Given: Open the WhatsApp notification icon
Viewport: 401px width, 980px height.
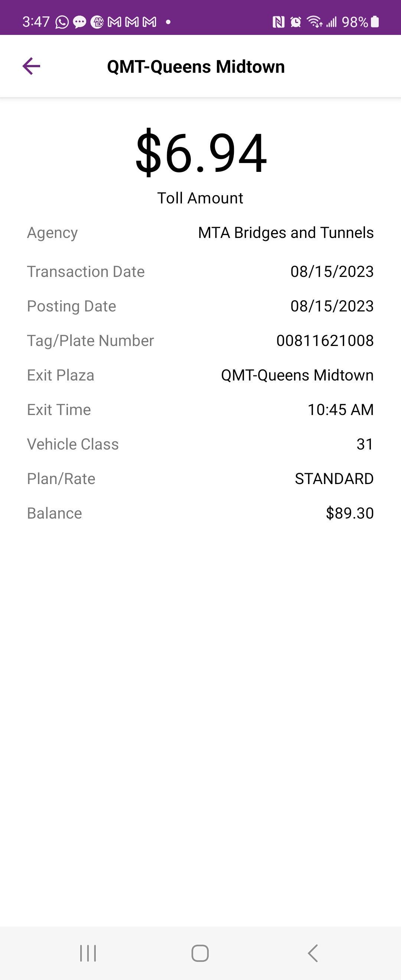Looking at the screenshot, I should pos(62,22).
